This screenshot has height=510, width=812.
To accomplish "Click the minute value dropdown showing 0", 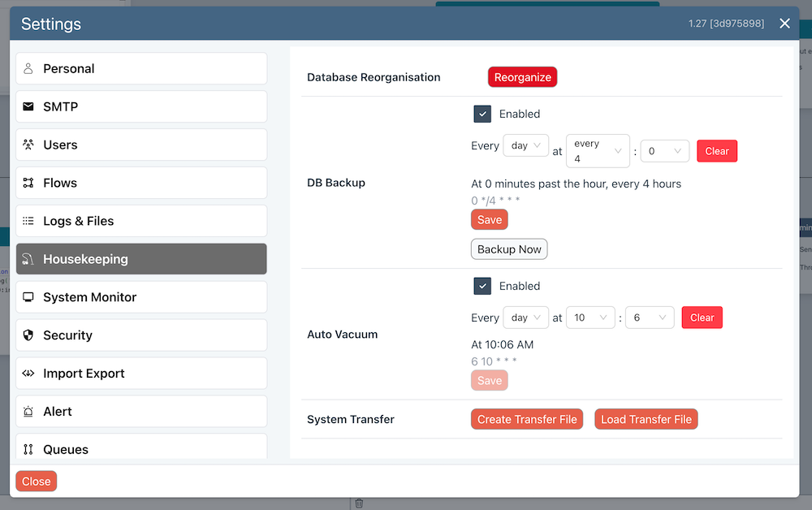I will 666,151.
